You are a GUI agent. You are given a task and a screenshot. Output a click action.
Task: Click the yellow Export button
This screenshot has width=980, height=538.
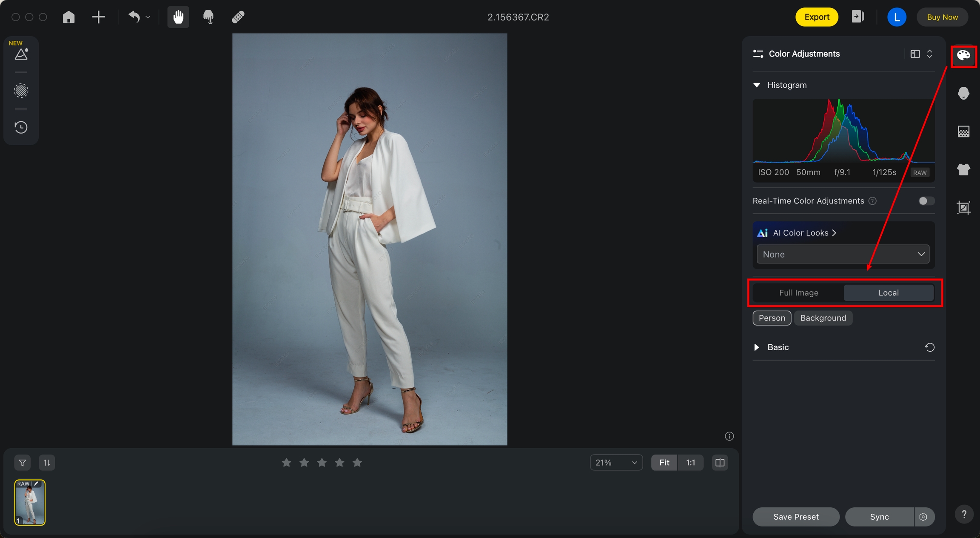click(816, 17)
